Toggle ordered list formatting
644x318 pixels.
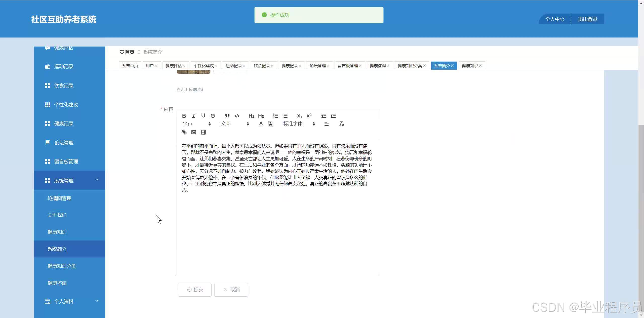coord(276,116)
